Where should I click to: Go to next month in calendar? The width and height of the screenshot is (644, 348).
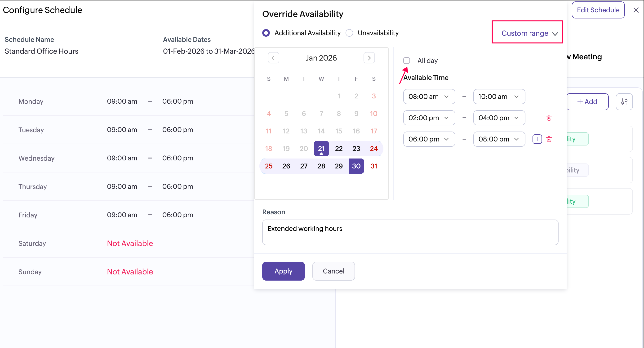point(369,58)
